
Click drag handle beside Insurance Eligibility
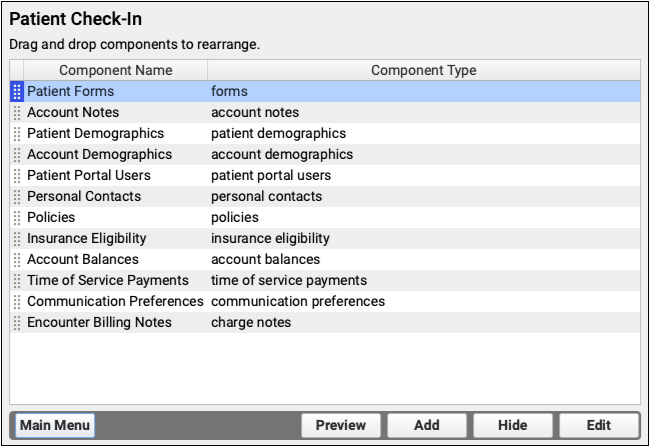pos(17,238)
